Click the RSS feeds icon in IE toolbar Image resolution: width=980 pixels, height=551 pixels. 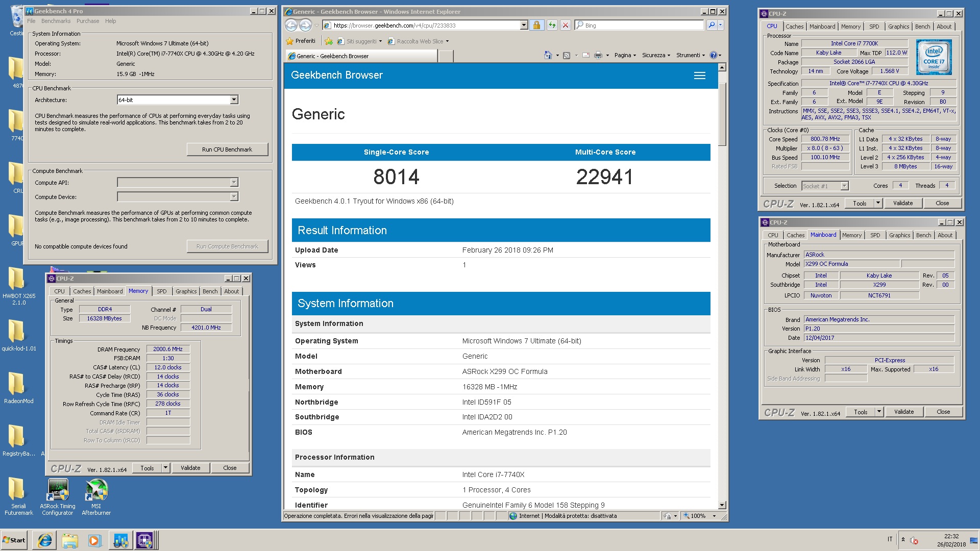click(x=567, y=55)
